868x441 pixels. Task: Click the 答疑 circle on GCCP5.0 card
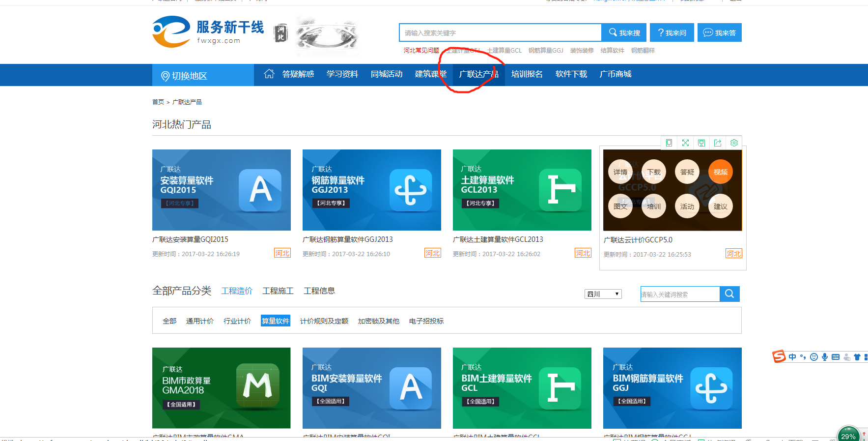pos(687,172)
